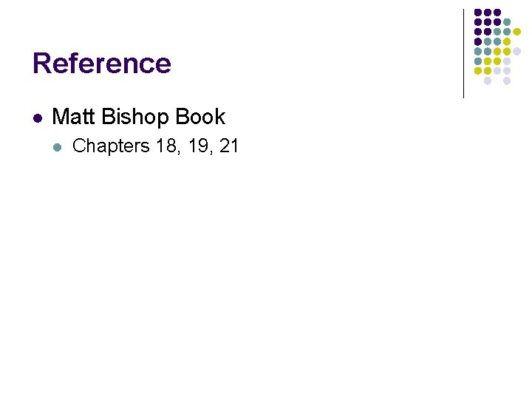Click the number 18 in the chapters line

tap(166, 146)
